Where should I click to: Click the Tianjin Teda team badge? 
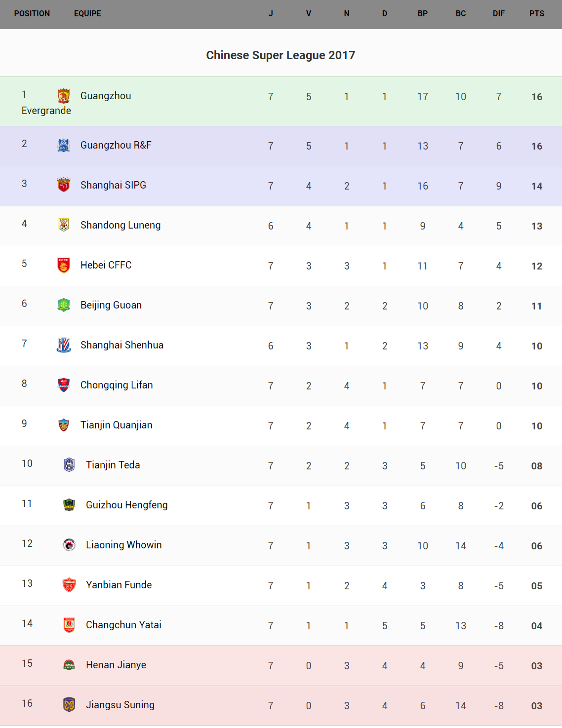click(69, 465)
